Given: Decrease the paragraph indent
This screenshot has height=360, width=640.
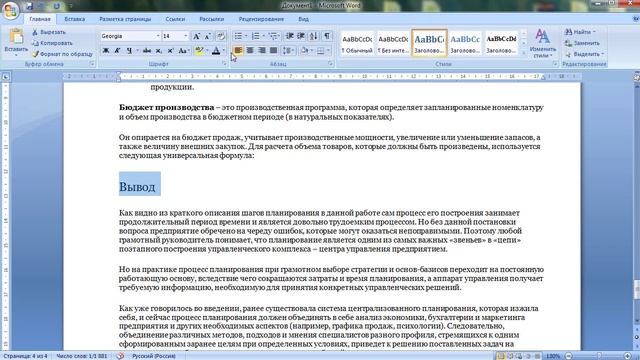Looking at the screenshot, I should click(290, 36).
